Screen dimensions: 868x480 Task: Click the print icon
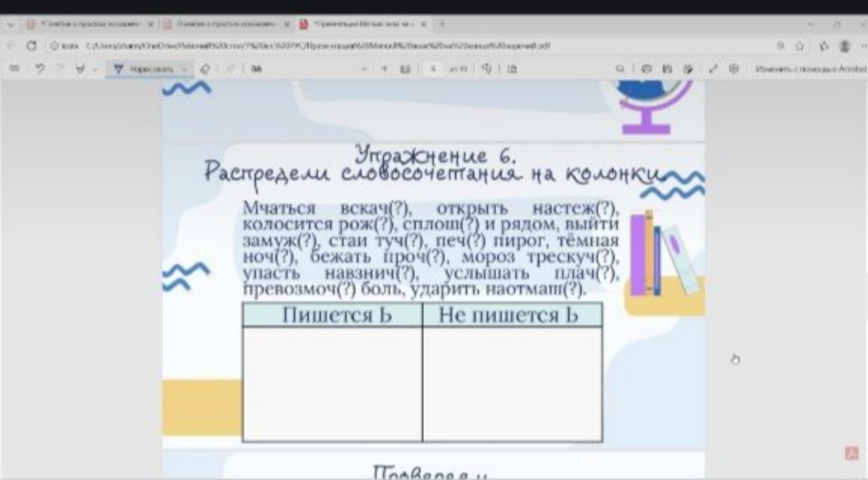[x=688, y=69]
